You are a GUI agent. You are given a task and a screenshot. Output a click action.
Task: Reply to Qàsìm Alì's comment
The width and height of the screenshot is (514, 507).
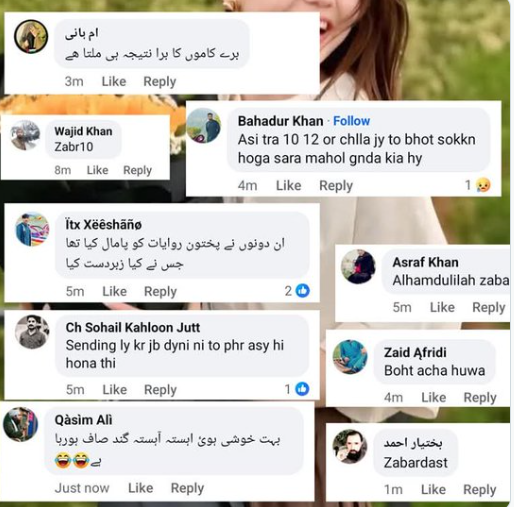[x=187, y=488]
